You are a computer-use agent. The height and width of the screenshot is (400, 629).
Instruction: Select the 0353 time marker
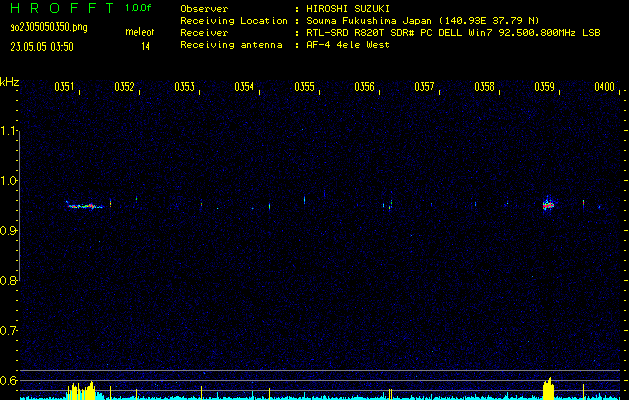click(x=184, y=87)
